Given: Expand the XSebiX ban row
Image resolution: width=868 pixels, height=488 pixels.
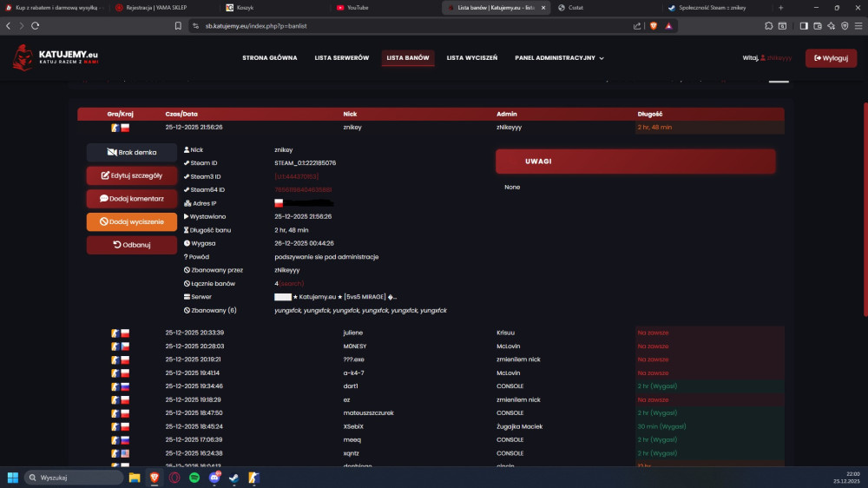Looking at the screenshot, I should point(431,426).
